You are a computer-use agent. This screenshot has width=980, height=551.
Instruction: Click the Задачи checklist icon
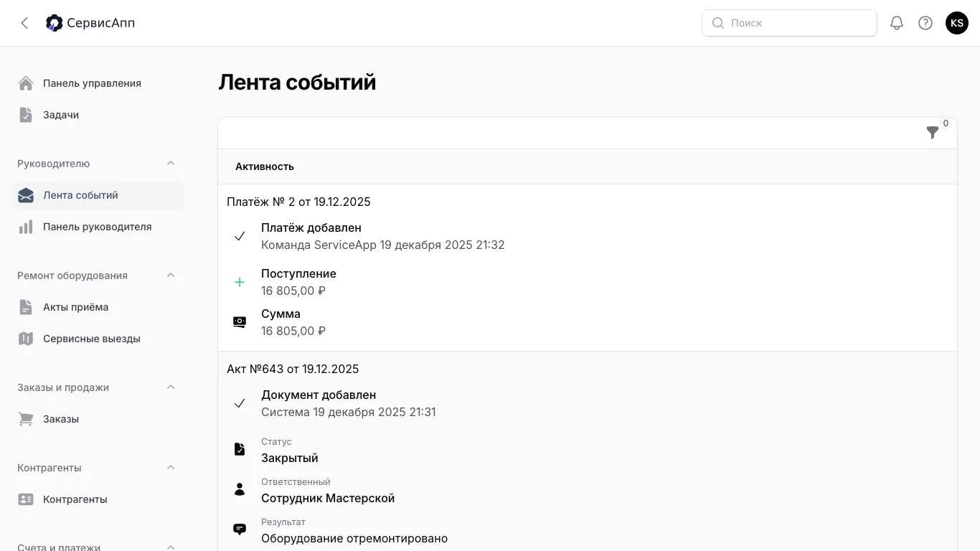pos(26,115)
